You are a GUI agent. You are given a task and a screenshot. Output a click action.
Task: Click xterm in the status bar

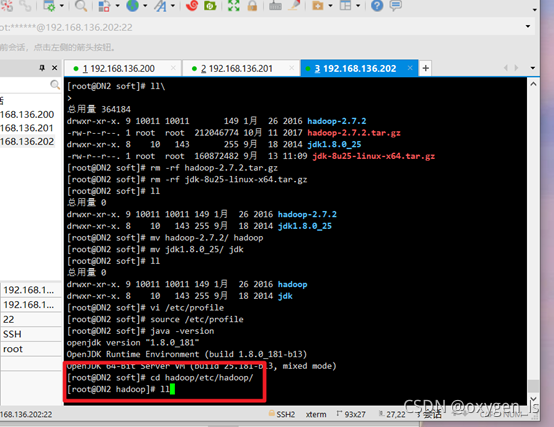pyautogui.click(x=316, y=414)
